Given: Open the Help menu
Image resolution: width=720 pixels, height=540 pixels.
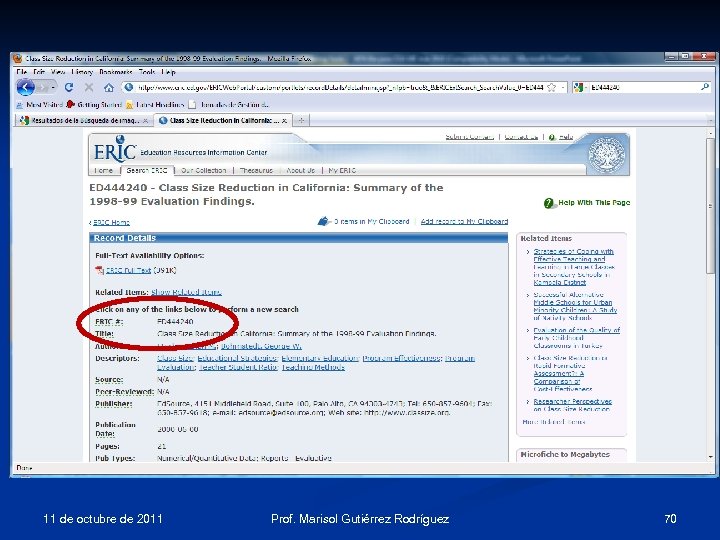Looking at the screenshot, I should (x=169, y=72).
